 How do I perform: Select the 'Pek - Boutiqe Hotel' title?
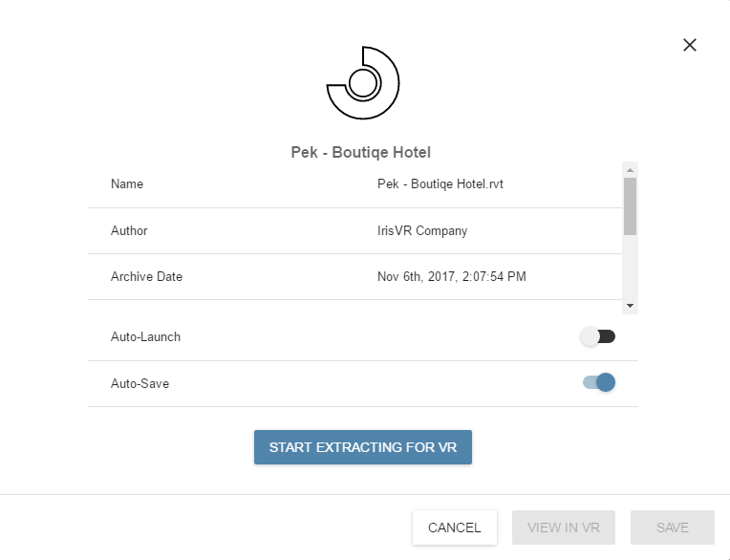pyautogui.click(x=361, y=152)
